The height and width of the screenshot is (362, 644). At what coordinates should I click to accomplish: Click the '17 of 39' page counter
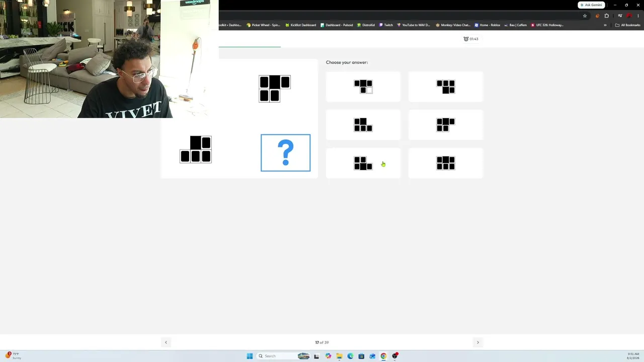[x=322, y=342]
